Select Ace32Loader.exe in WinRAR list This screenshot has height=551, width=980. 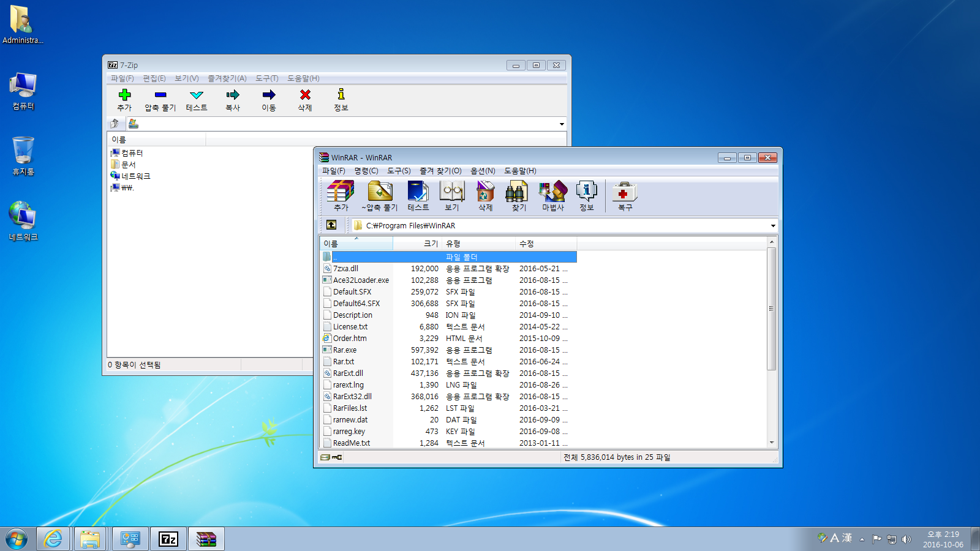tap(361, 280)
